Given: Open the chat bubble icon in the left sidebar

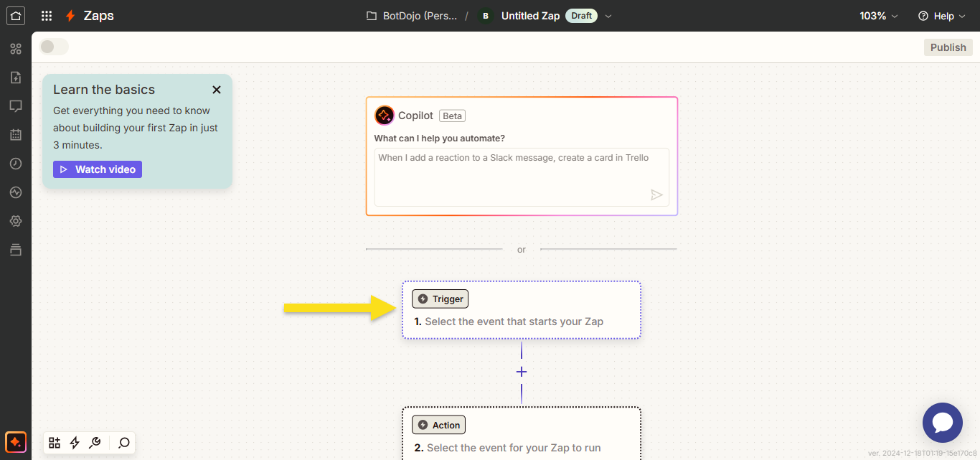Looking at the screenshot, I should pos(16,106).
